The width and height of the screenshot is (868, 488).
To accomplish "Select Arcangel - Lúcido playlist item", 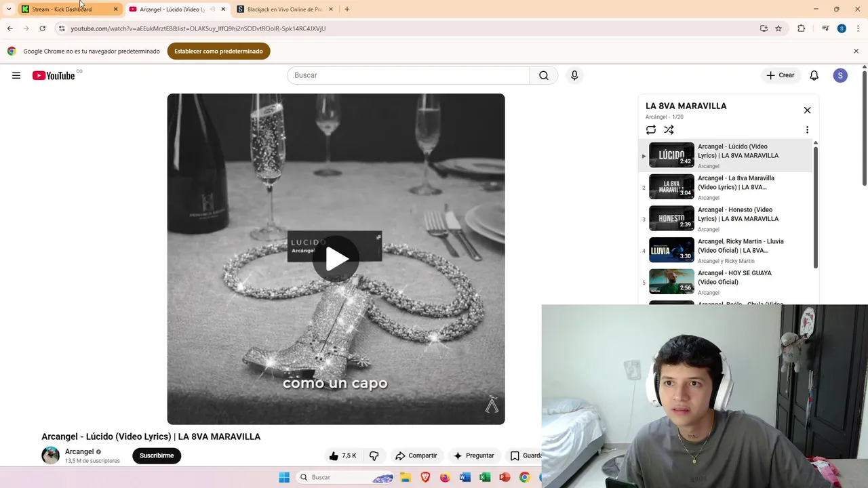I will pyautogui.click(x=726, y=156).
